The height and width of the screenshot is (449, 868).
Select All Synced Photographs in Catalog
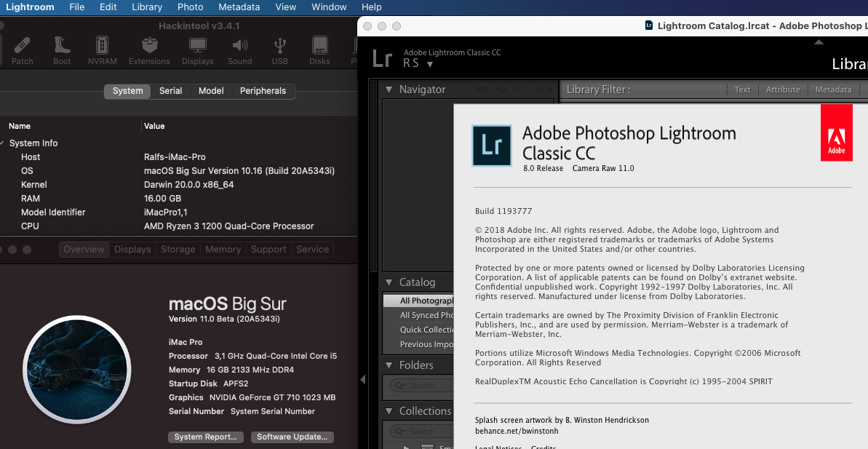(418, 315)
